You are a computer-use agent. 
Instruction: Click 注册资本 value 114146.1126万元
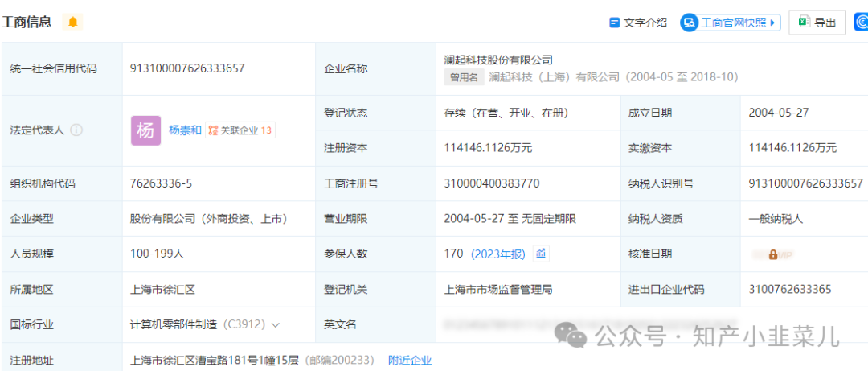(489, 148)
